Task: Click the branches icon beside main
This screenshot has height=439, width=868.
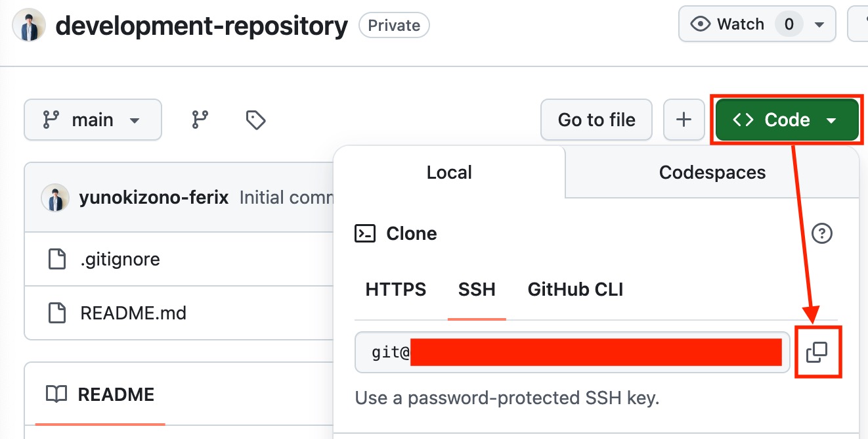Action: click(x=199, y=120)
